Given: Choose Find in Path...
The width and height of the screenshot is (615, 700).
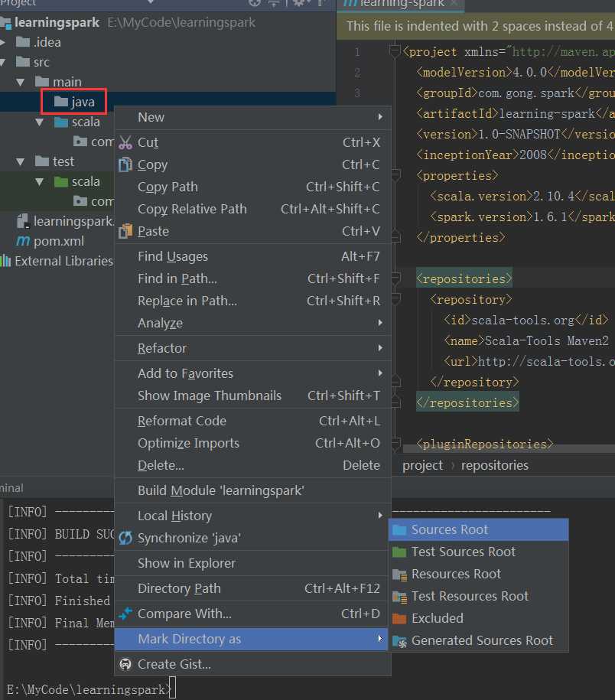Looking at the screenshot, I should click(253, 279).
